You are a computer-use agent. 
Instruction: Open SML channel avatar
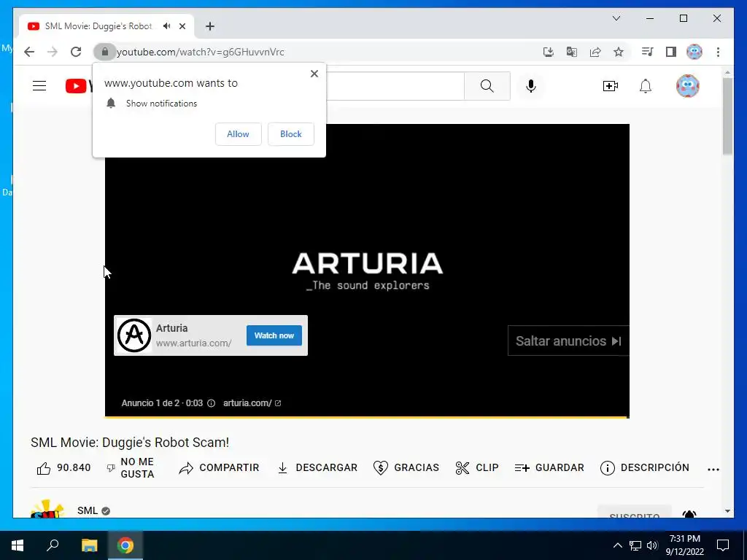[47, 508]
